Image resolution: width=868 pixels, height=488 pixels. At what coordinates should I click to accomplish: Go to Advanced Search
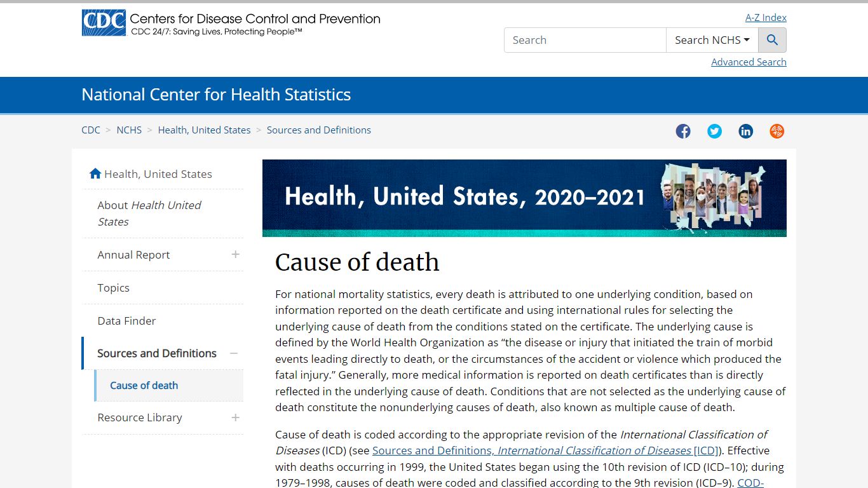click(x=749, y=62)
